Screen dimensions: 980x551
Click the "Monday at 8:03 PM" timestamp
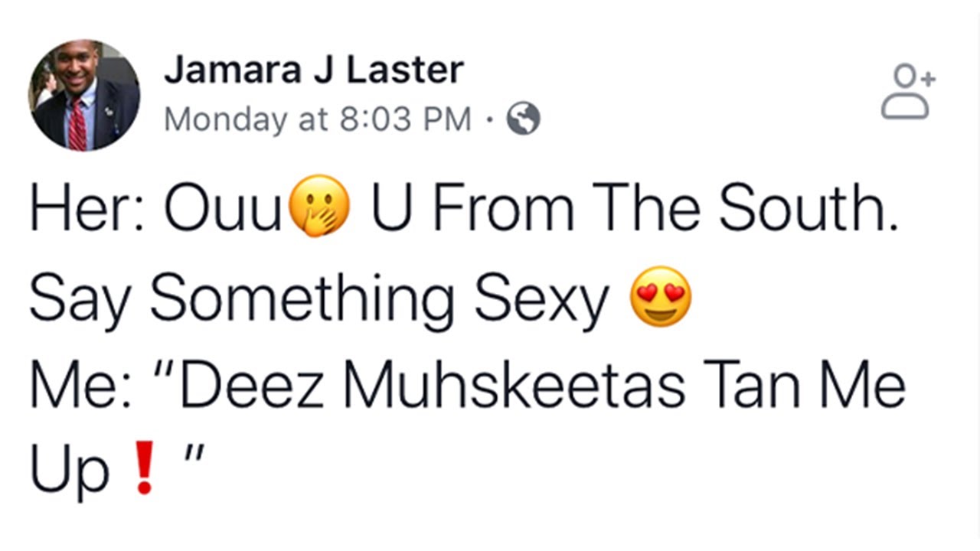point(318,119)
